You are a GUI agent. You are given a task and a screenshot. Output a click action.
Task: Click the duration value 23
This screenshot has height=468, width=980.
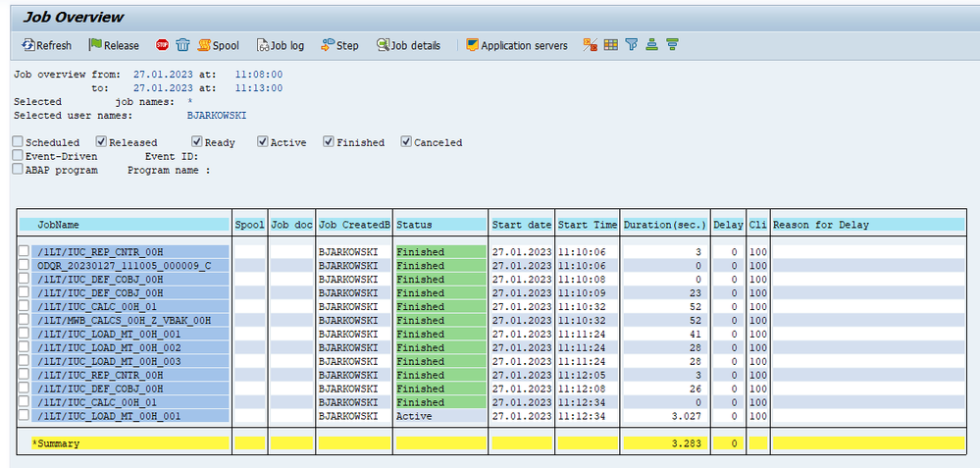696,292
